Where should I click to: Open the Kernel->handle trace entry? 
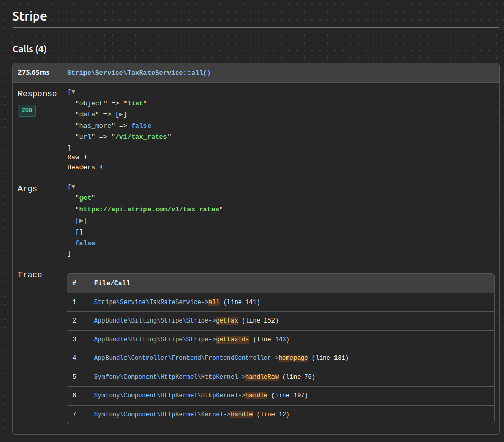(173, 414)
